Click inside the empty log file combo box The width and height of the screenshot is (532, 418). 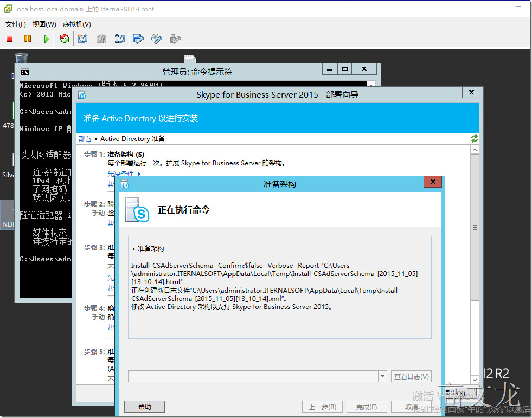(x=253, y=376)
